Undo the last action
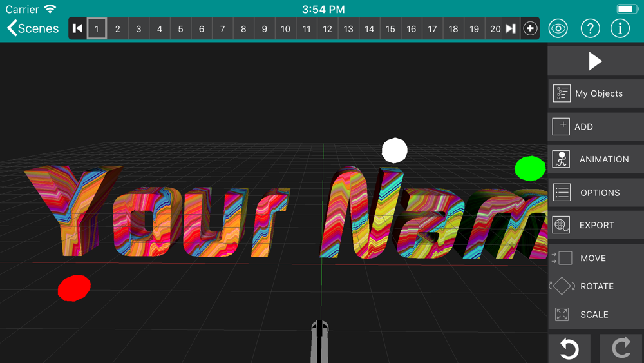This screenshot has height=363, width=644. [569, 349]
